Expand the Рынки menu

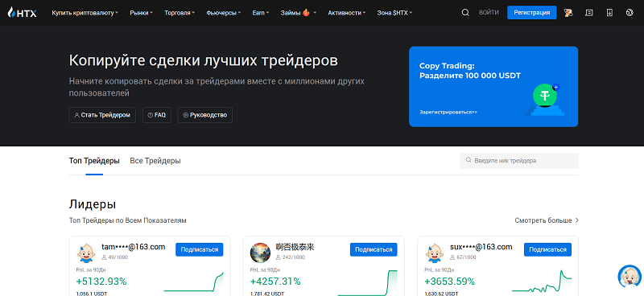click(142, 13)
